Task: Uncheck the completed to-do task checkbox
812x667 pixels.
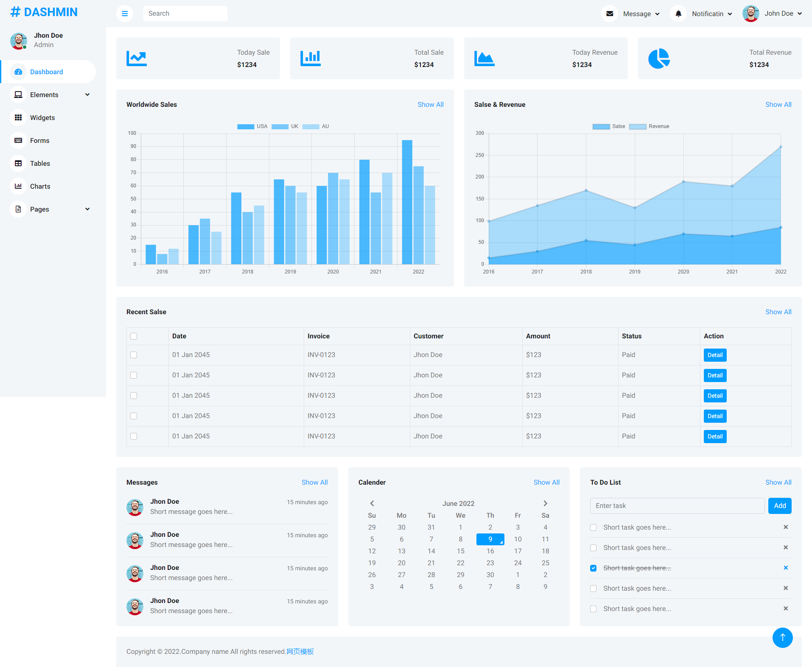Action: click(593, 568)
